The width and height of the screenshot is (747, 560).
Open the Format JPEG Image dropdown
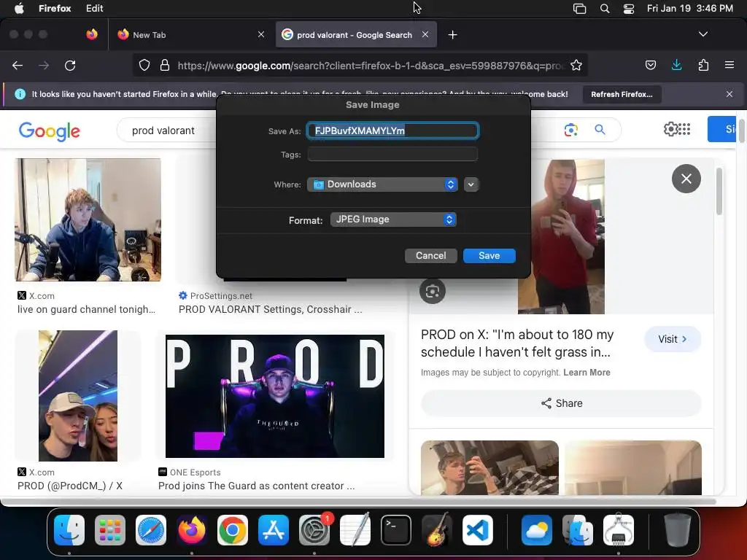pos(393,219)
